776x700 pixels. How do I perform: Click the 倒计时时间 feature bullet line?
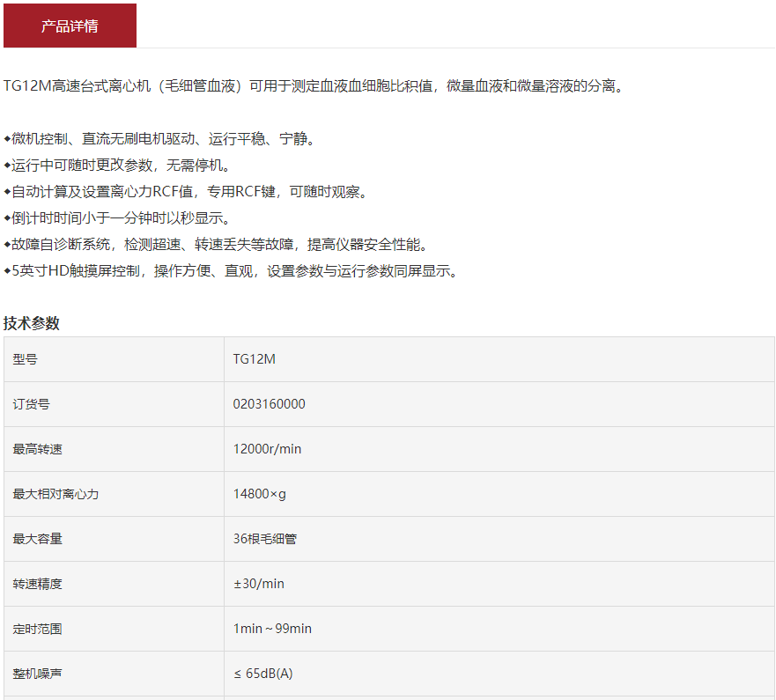tap(120, 218)
